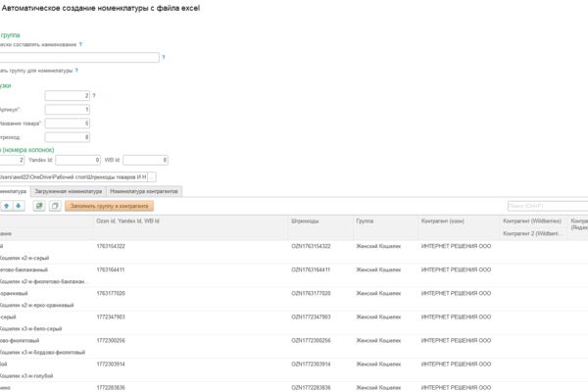Screen dimensions: 588x392
Task: Click the wide name template input field
Action: pos(79,58)
